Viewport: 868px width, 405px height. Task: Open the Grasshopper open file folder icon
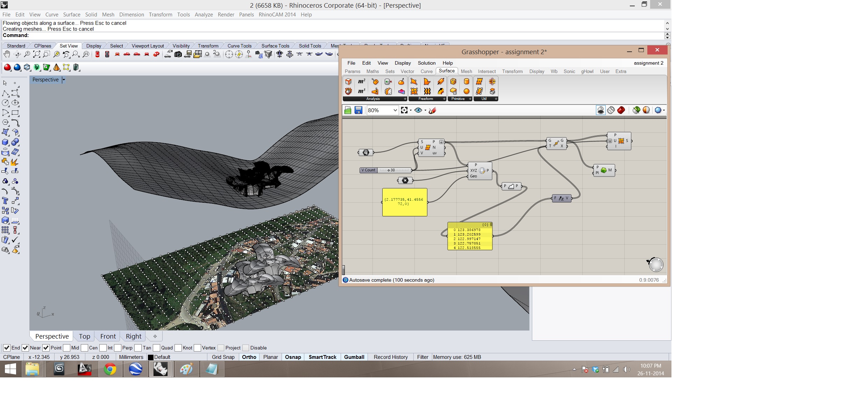(x=348, y=110)
